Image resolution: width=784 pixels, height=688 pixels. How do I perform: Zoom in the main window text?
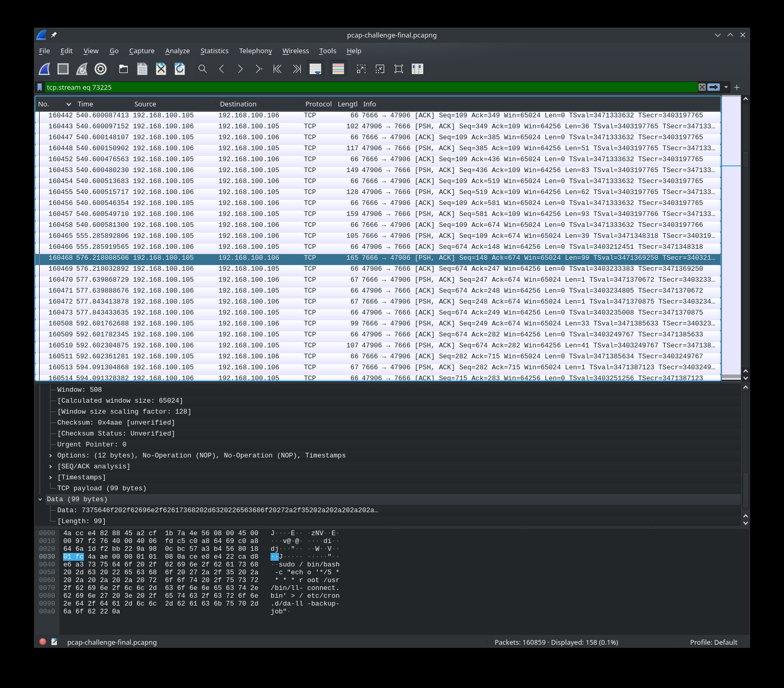click(361, 69)
